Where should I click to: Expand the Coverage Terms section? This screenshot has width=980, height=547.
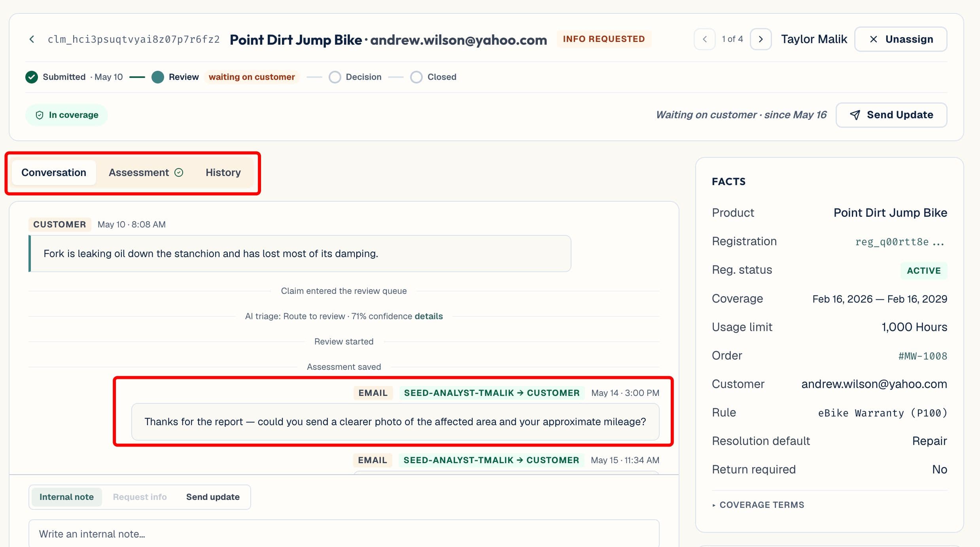click(x=758, y=505)
